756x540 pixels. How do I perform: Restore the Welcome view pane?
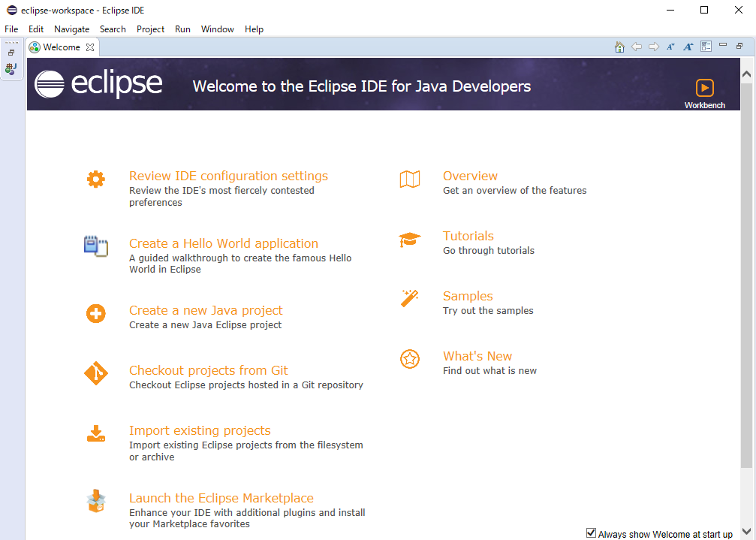coord(739,46)
